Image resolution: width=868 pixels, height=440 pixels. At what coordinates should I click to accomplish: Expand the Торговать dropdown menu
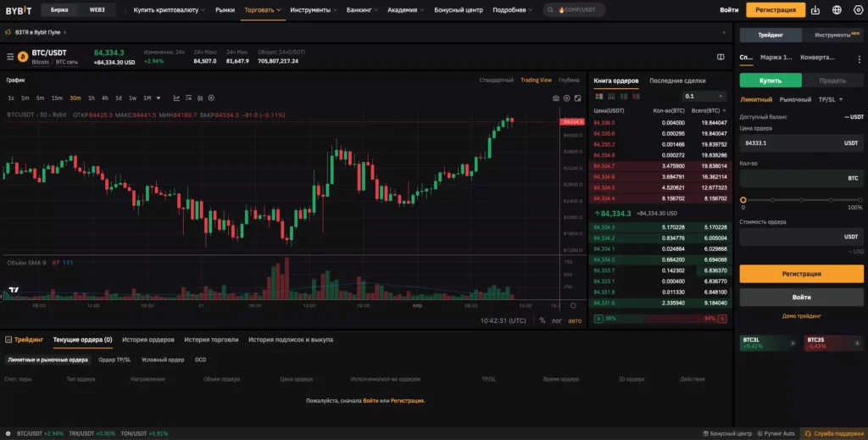coord(263,10)
